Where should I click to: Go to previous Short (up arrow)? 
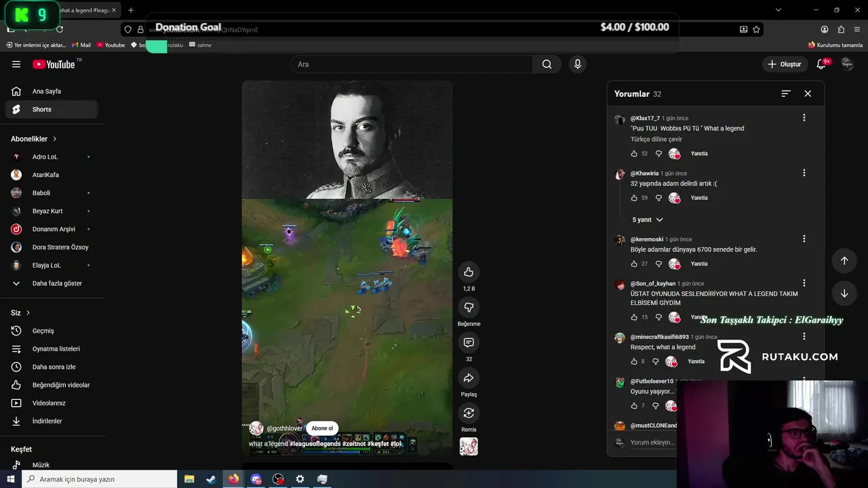pyautogui.click(x=844, y=261)
